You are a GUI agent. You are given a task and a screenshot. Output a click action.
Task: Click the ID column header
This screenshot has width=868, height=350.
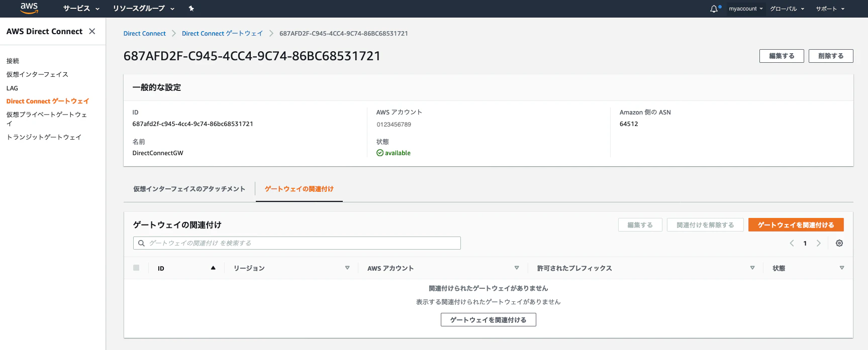click(161, 268)
